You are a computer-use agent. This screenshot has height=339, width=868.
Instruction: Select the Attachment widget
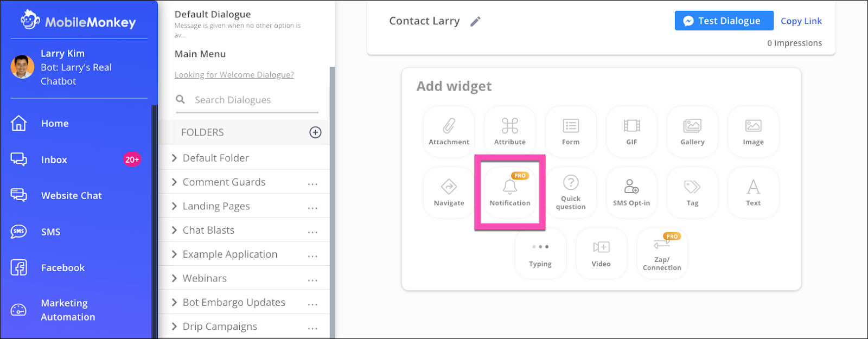coord(448,131)
